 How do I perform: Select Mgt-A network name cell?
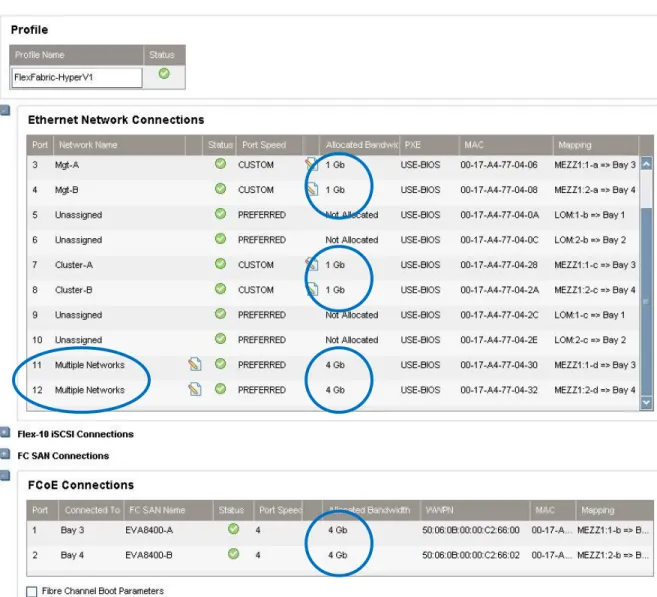pos(67,165)
